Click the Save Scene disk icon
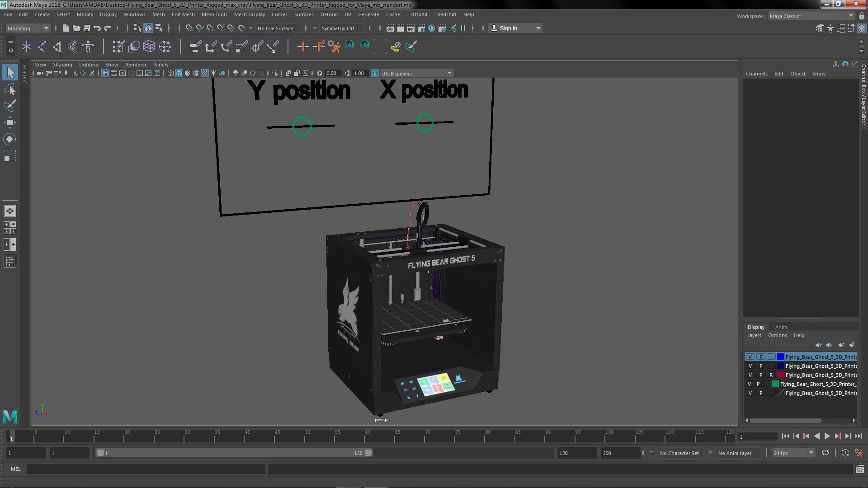The width and height of the screenshot is (868, 488). click(x=86, y=28)
